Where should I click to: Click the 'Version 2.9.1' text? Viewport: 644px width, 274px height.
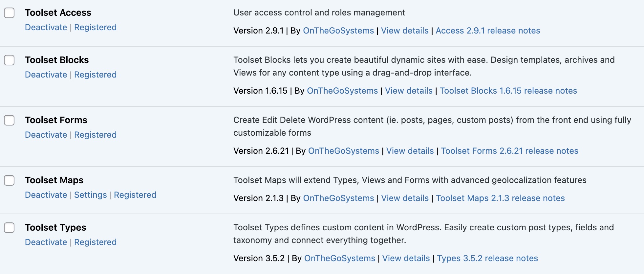258,31
